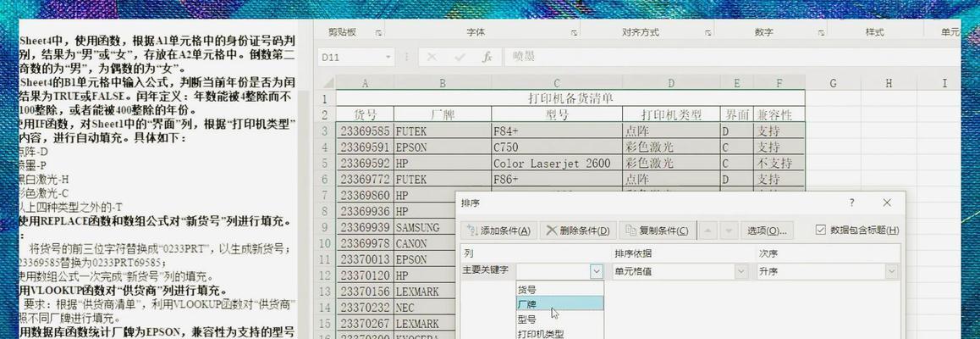The image size is (980, 339).
Task: Select column H header
Action: (888, 83)
